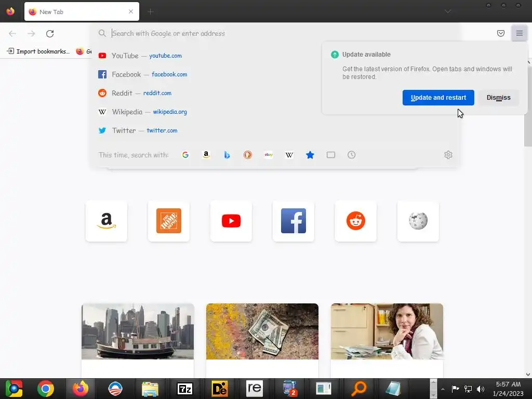
Task: Open the woman at desk story card
Action: pyautogui.click(x=387, y=340)
